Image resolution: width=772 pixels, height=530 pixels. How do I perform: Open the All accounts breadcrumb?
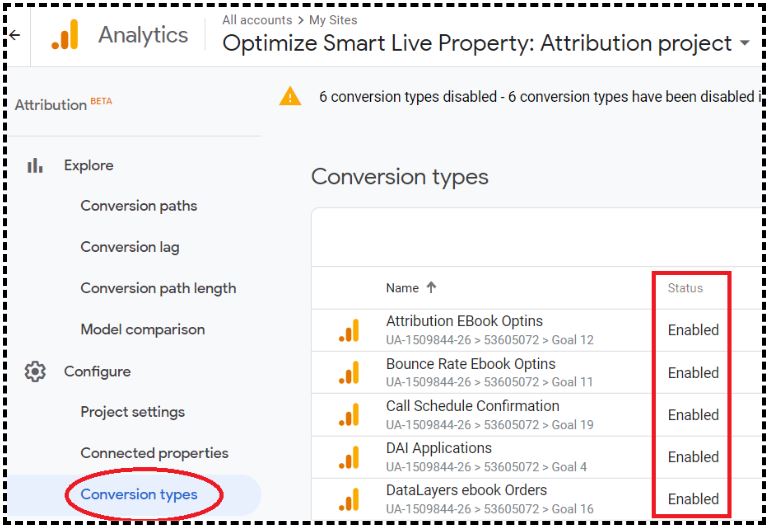pos(257,20)
